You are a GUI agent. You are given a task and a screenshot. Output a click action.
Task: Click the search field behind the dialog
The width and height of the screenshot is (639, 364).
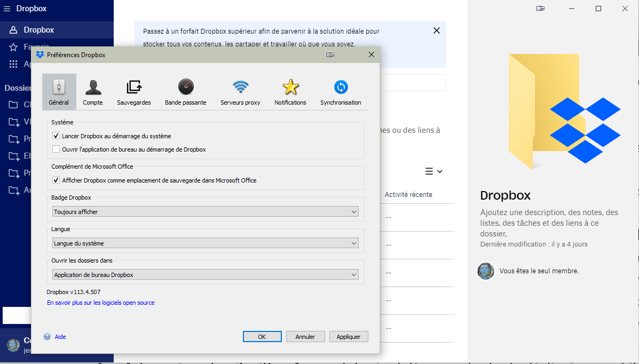pyautogui.click(x=413, y=83)
